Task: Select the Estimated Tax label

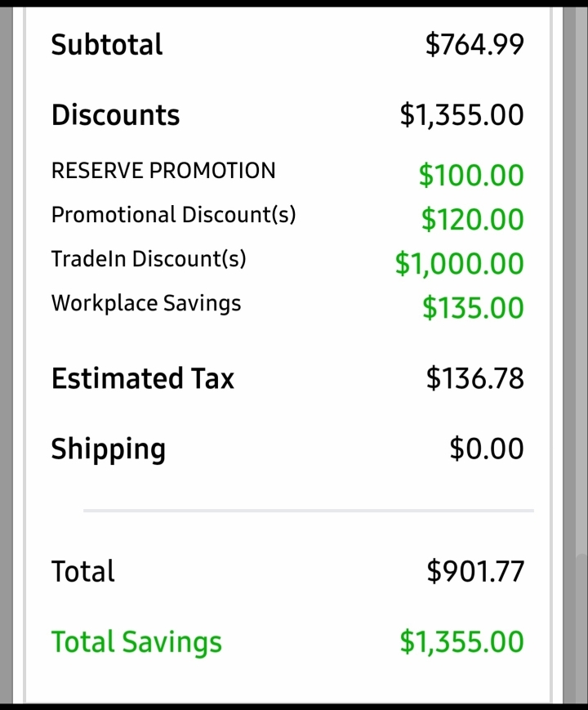Action: [x=143, y=378]
